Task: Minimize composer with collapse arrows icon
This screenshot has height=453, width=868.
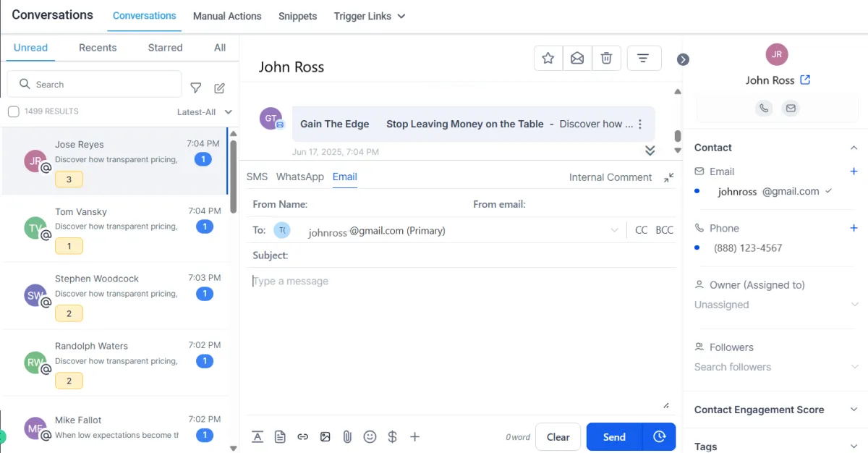Action: [668, 177]
